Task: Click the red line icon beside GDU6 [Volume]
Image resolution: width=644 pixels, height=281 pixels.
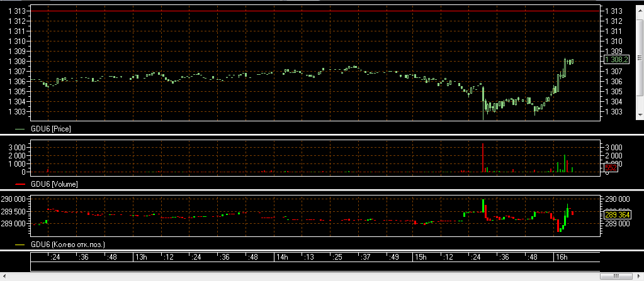Action: (20, 184)
